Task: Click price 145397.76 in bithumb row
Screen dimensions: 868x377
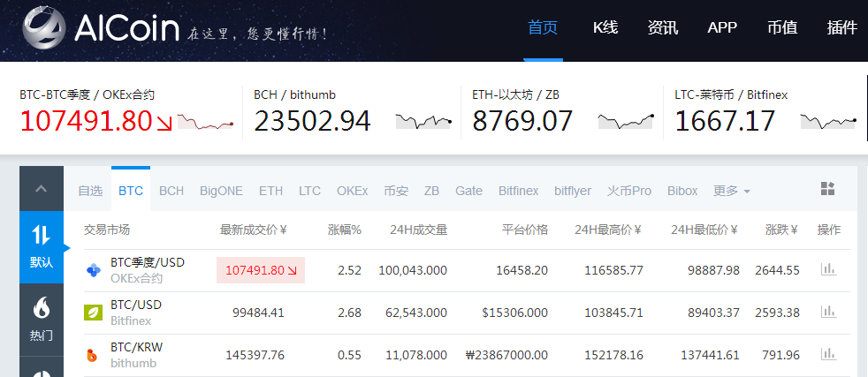Action: [x=255, y=355]
